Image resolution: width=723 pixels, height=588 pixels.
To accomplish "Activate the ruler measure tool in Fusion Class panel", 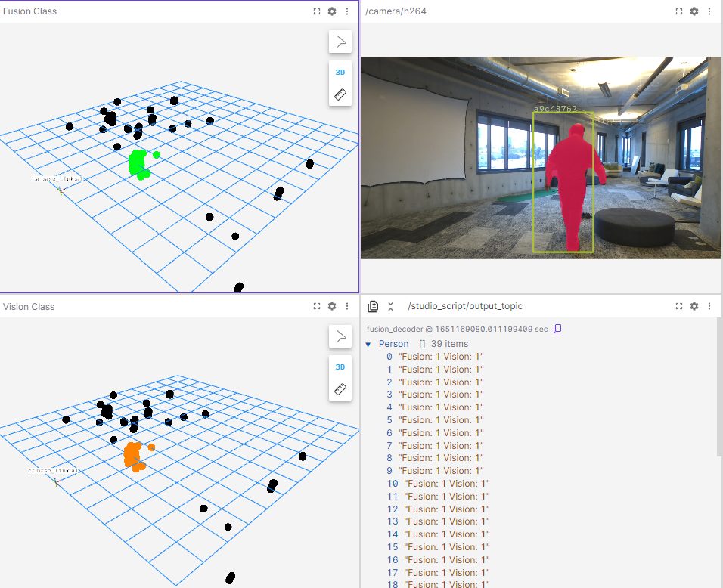I will tap(340, 94).
